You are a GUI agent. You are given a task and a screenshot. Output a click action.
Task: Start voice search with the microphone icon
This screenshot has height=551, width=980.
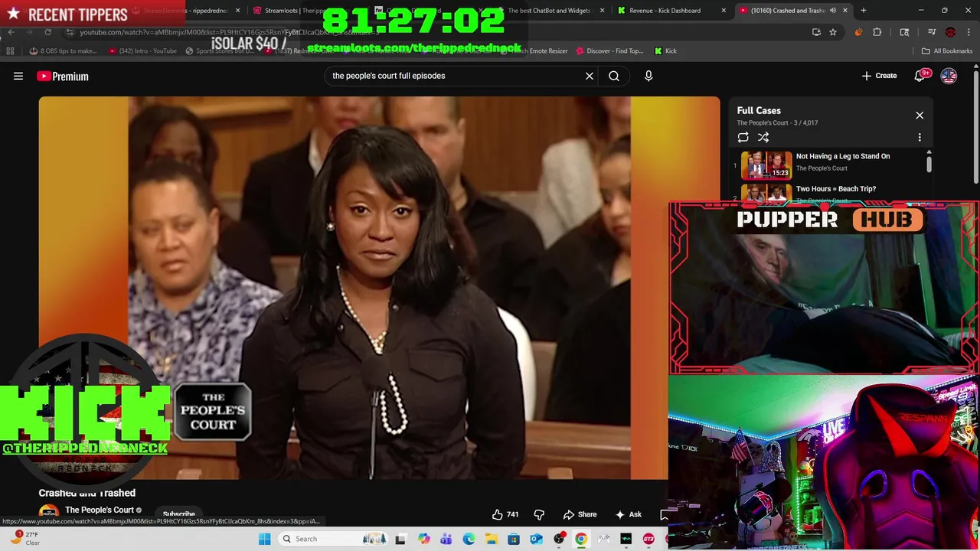[648, 76]
